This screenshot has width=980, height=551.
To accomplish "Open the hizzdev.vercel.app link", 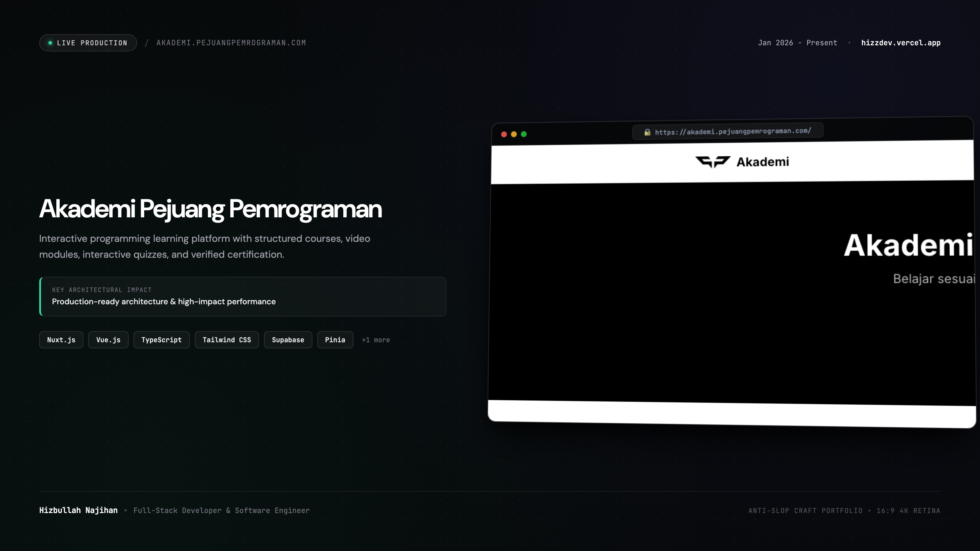I will [x=900, y=43].
